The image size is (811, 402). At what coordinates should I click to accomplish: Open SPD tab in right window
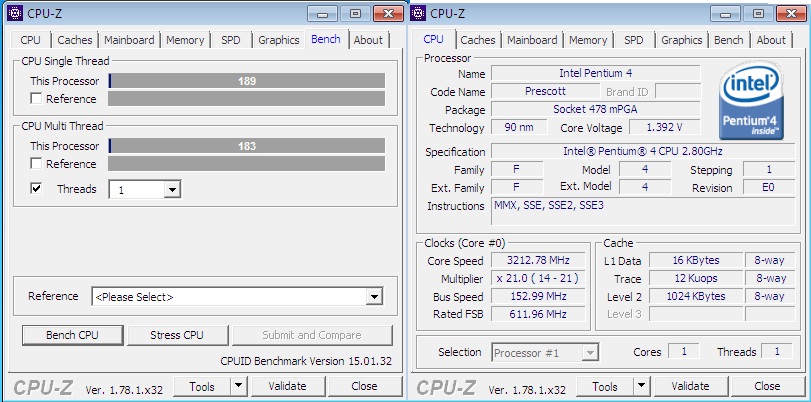click(x=634, y=40)
